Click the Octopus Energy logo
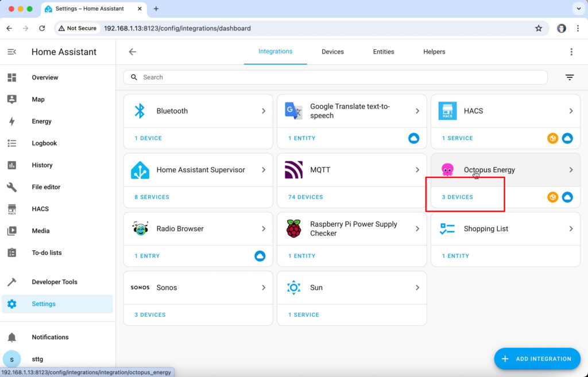The width and height of the screenshot is (588, 377). click(x=447, y=170)
